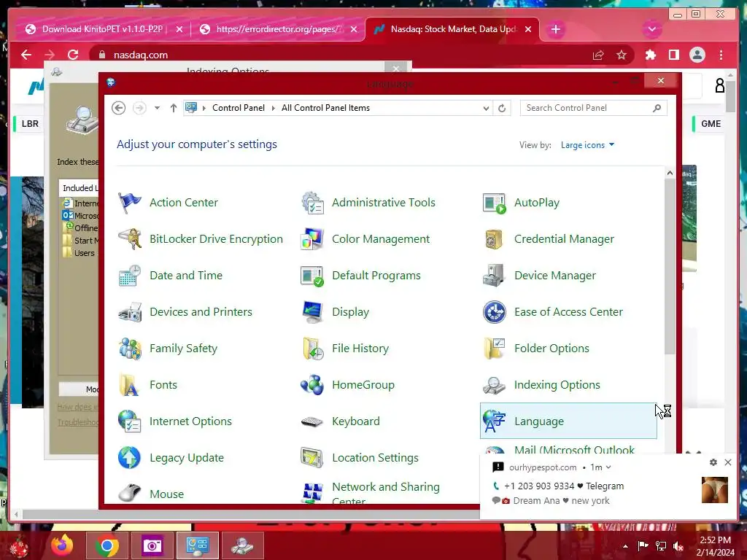The height and width of the screenshot is (560, 747).
Task: Open Fonts folder icon
Action: [x=130, y=385]
